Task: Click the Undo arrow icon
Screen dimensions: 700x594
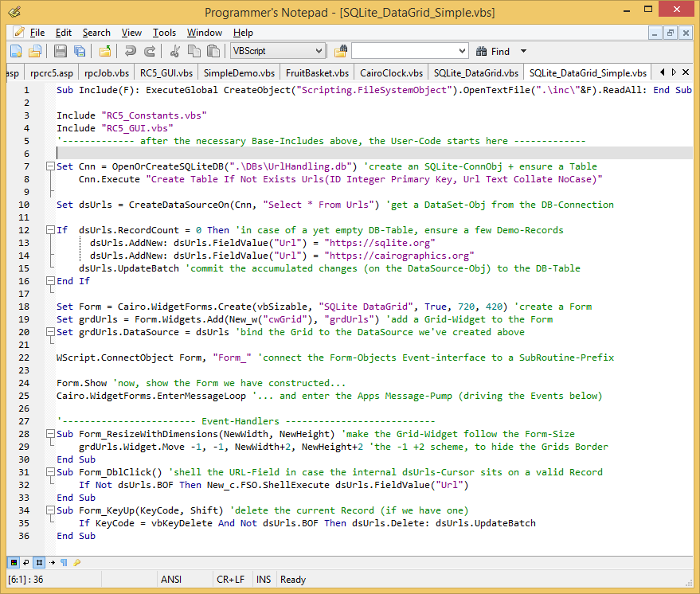Action: (x=130, y=51)
